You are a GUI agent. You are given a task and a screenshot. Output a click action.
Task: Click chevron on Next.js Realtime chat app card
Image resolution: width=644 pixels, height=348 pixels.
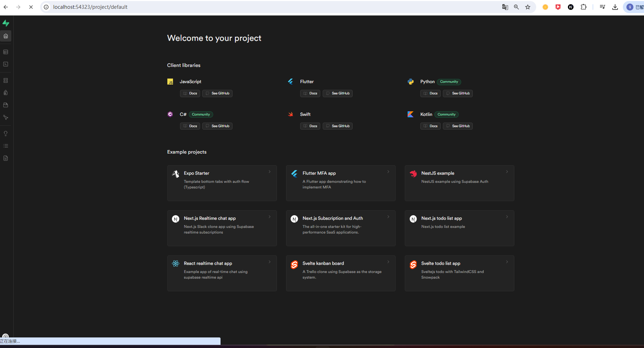(x=270, y=217)
